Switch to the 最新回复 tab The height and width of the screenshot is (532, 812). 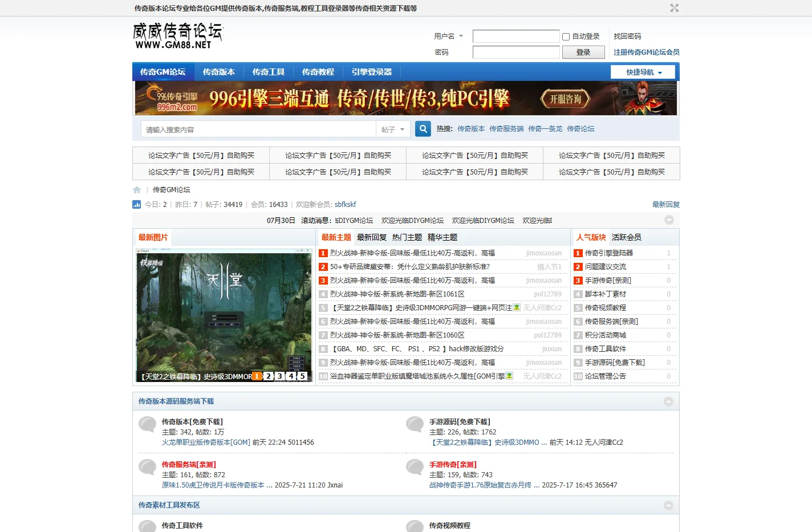click(372, 237)
